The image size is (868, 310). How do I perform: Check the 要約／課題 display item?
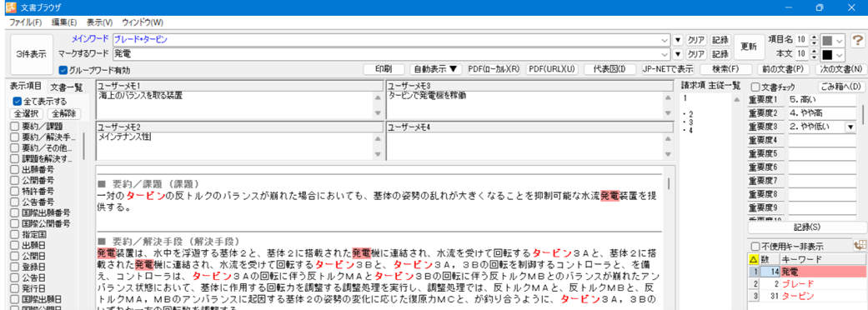pyautogui.click(x=14, y=126)
